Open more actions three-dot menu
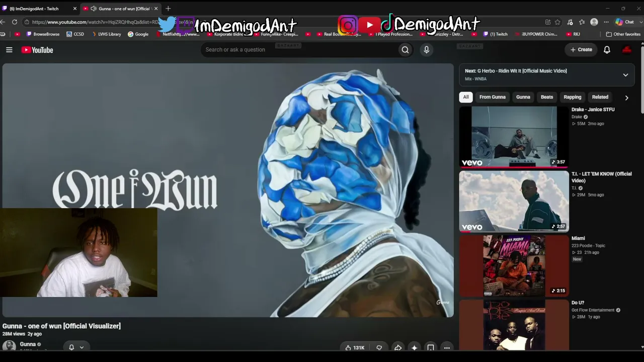The width and height of the screenshot is (644, 362). point(447,347)
